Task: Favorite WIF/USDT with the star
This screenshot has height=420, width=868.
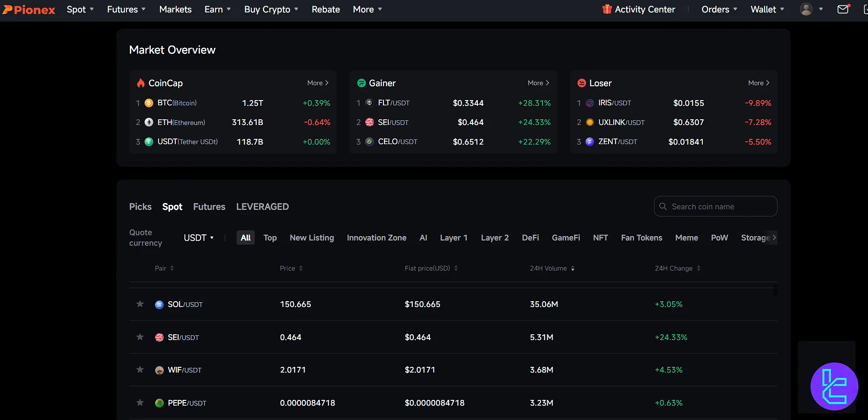Action: [x=140, y=369]
